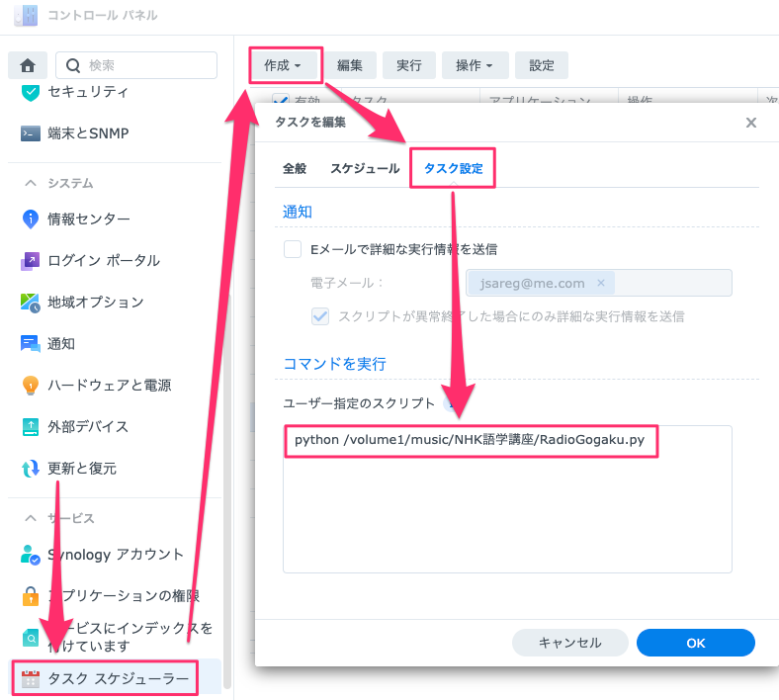Select 地域オプション sidebar item
The image size is (779, 700).
(95, 302)
